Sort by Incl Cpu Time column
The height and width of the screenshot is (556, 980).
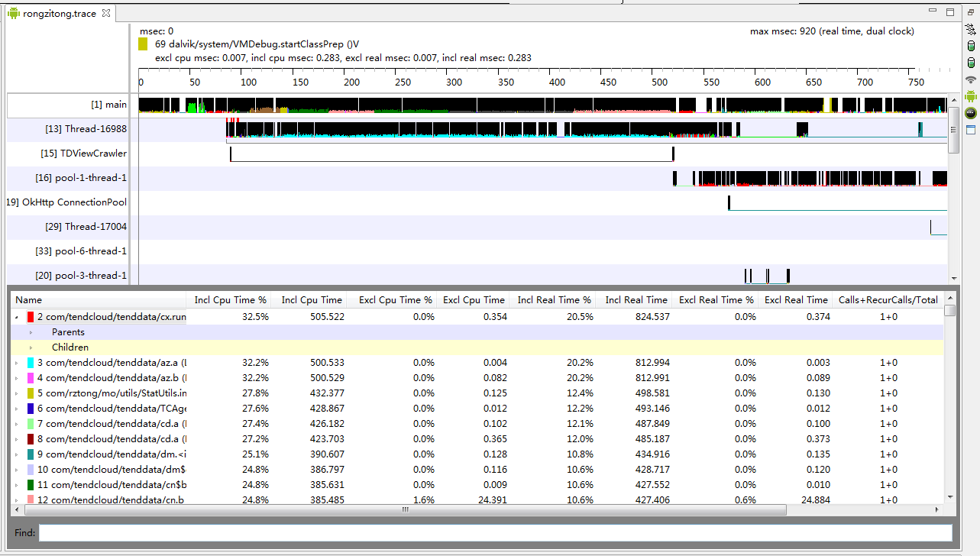point(310,300)
